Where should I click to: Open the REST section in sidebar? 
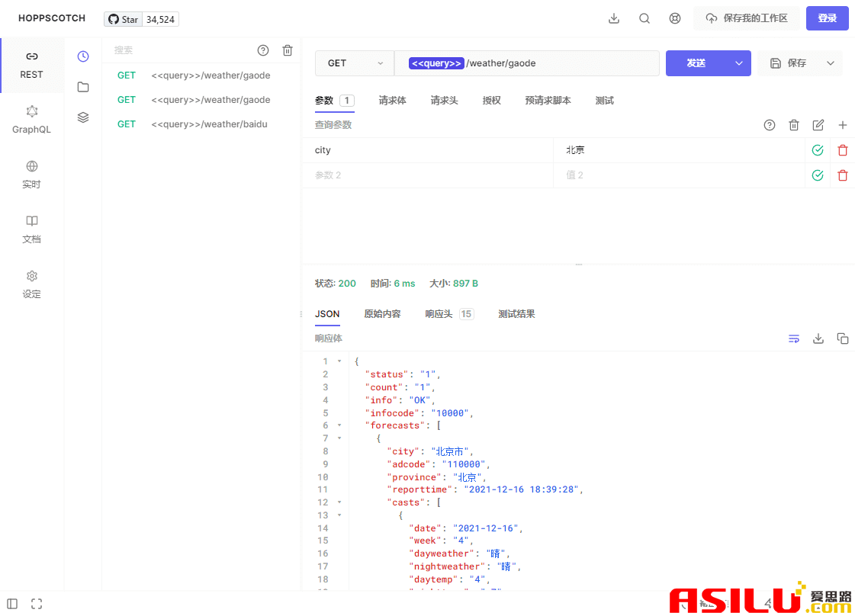click(x=31, y=66)
